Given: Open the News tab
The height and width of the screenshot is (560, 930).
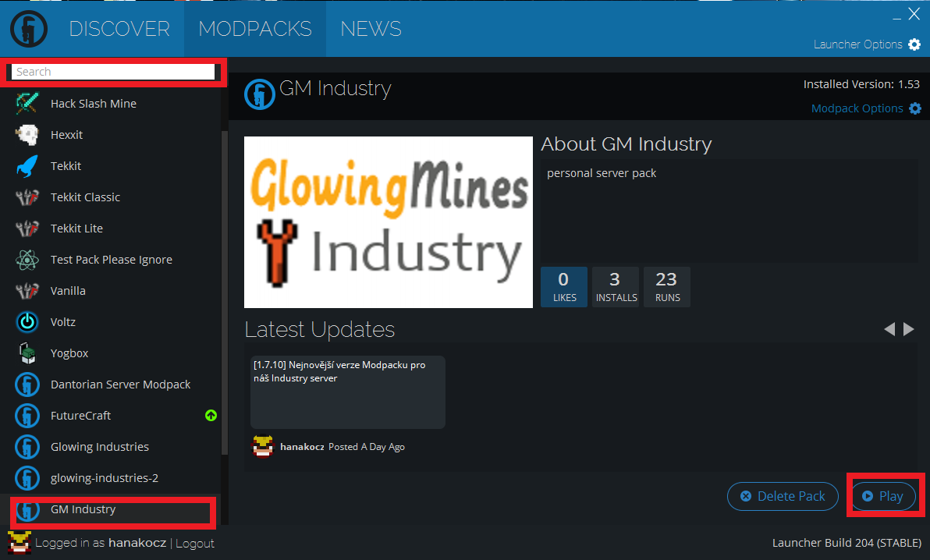Looking at the screenshot, I should coord(371,29).
